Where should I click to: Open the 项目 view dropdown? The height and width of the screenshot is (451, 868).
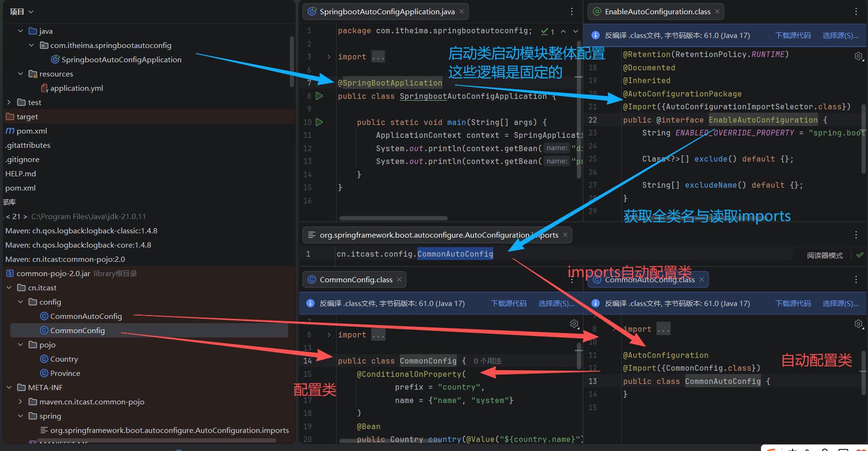click(x=21, y=11)
